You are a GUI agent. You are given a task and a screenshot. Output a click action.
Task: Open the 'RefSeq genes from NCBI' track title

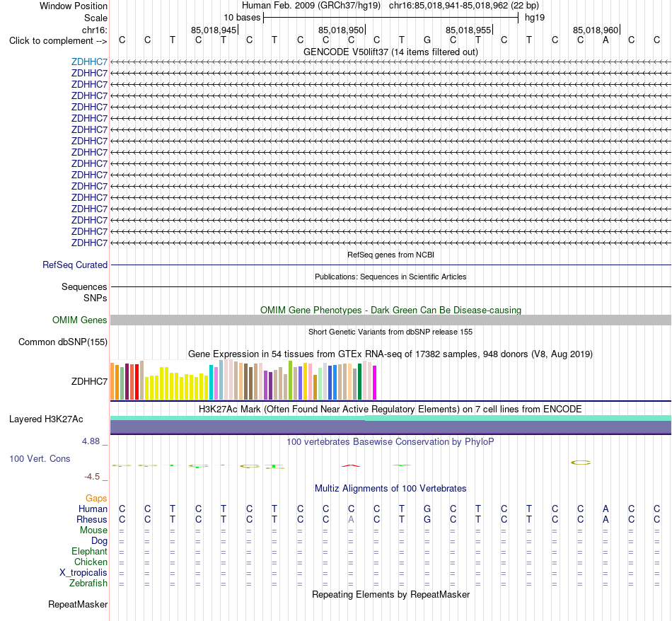pyautogui.click(x=390, y=255)
